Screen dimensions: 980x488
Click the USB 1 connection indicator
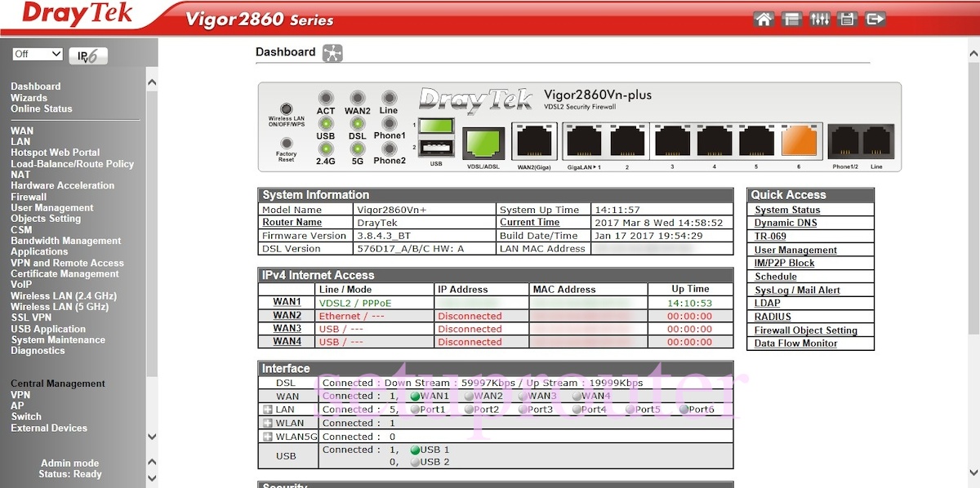(x=416, y=450)
